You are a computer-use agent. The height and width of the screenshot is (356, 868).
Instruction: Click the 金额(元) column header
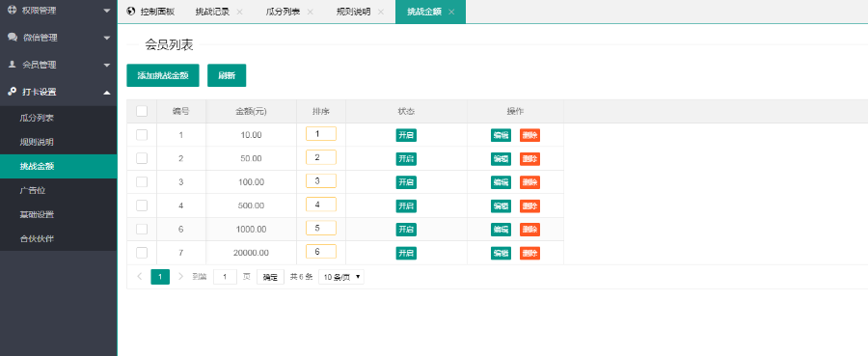pos(252,111)
